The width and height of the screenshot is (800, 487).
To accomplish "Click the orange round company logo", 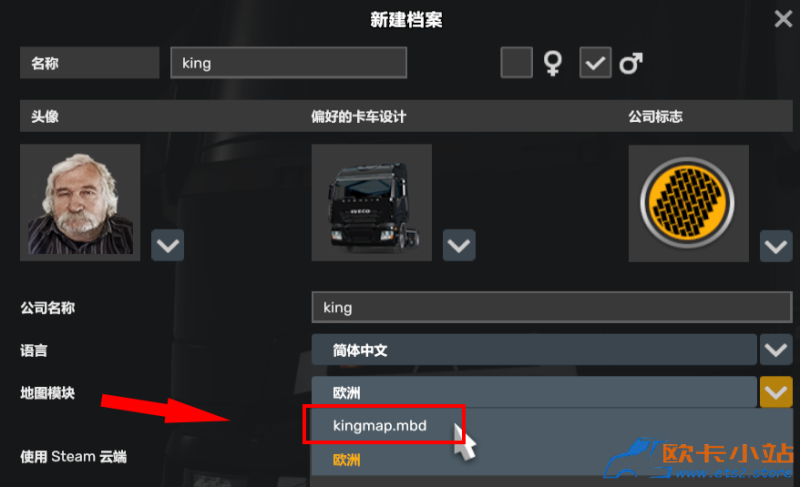I will pos(688,203).
